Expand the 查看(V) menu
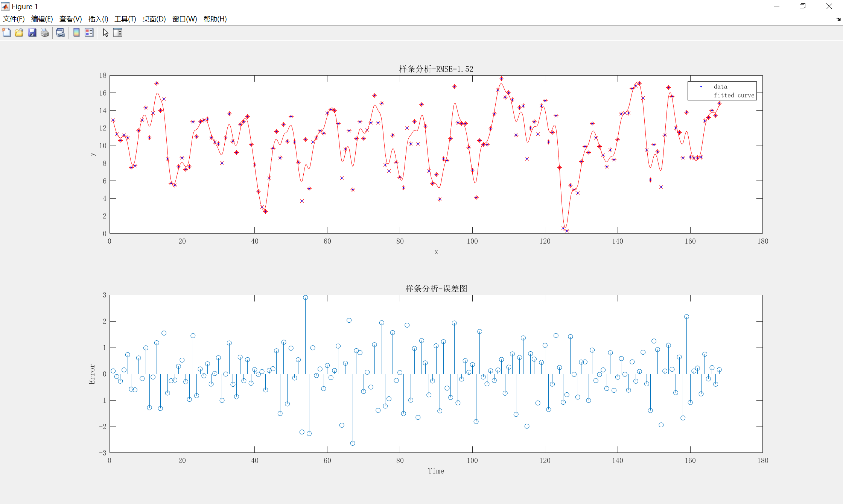Viewport: 843px width, 504px height. 70,19
